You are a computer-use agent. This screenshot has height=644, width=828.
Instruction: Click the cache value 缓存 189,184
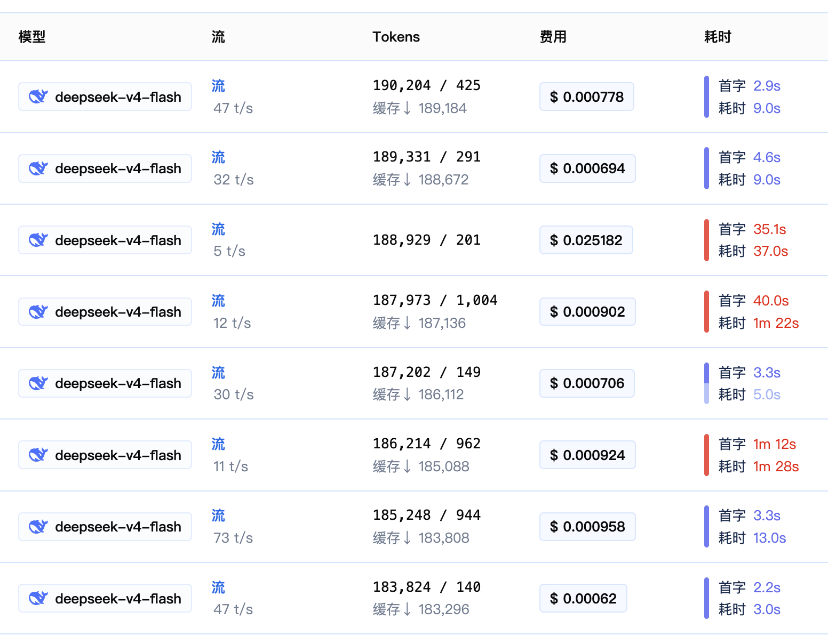420,108
